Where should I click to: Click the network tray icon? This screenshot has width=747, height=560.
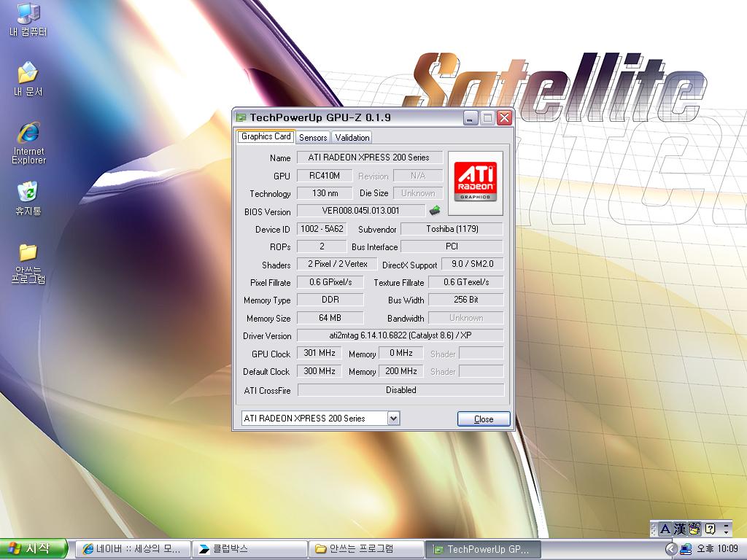pos(686,549)
